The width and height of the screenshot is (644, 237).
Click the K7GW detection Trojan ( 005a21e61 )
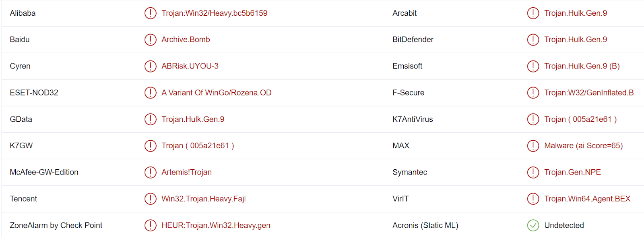click(x=198, y=146)
